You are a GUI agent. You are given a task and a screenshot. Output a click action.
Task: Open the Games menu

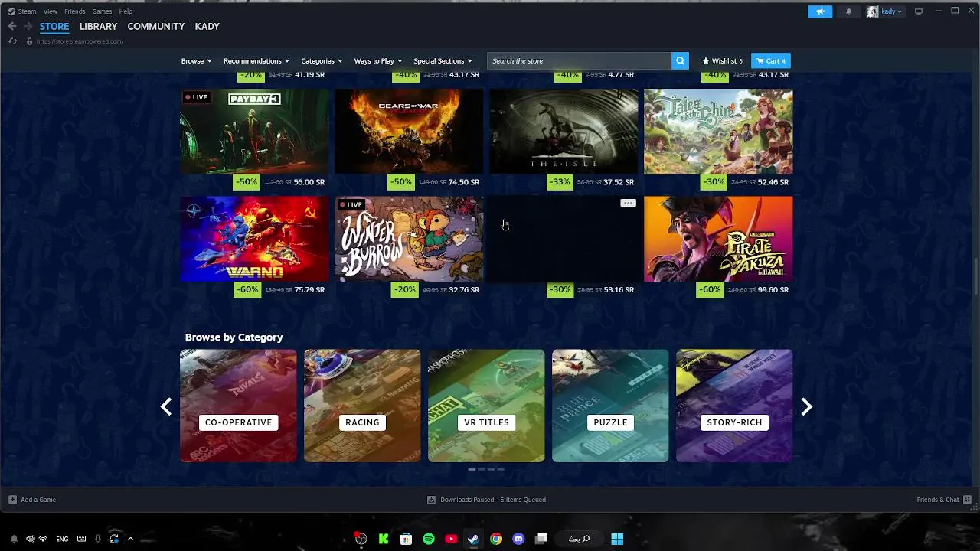(x=102, y=11)
